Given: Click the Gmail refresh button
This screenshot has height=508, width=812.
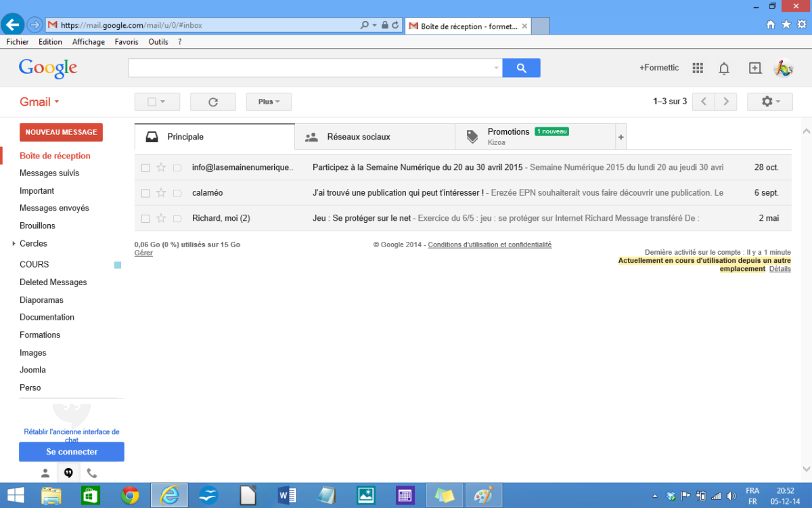Looking at the screenshot, I should pyautogui.click(x=213, y=102).
